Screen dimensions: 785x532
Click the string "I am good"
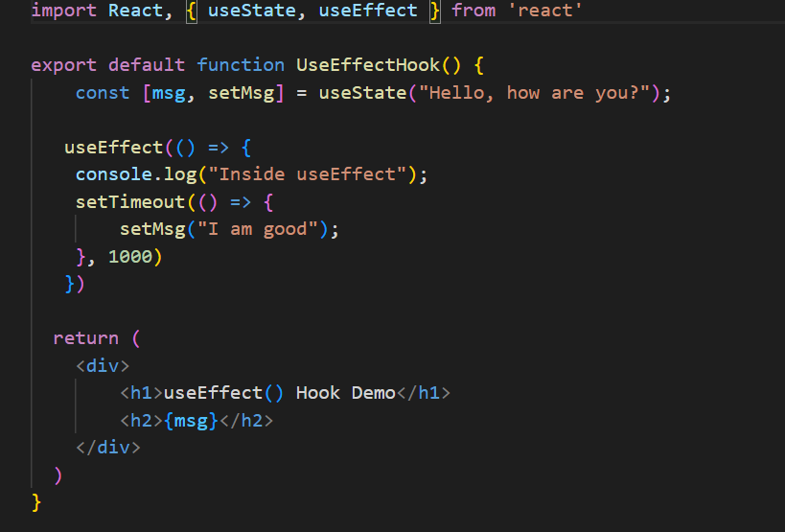[257, 230]
